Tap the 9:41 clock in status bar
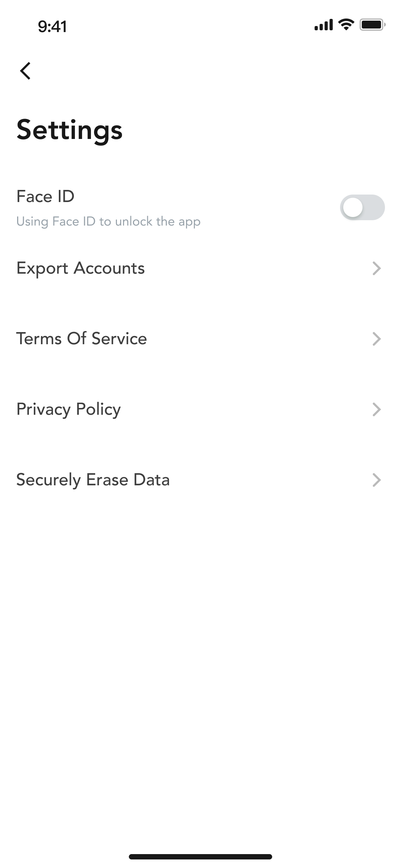 click(52, 26)
